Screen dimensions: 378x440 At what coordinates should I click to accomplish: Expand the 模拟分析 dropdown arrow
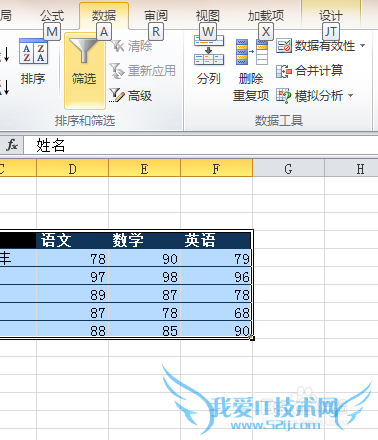(x=351, y=96)
